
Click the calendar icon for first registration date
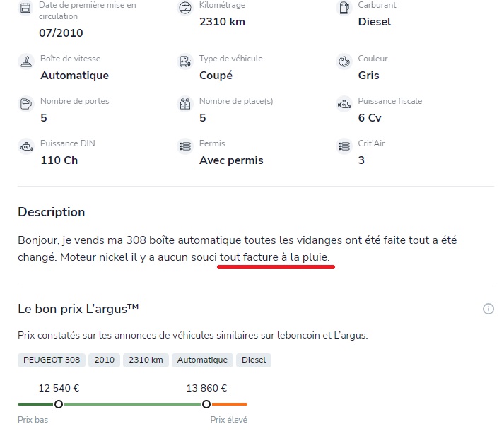pos(25,8)
